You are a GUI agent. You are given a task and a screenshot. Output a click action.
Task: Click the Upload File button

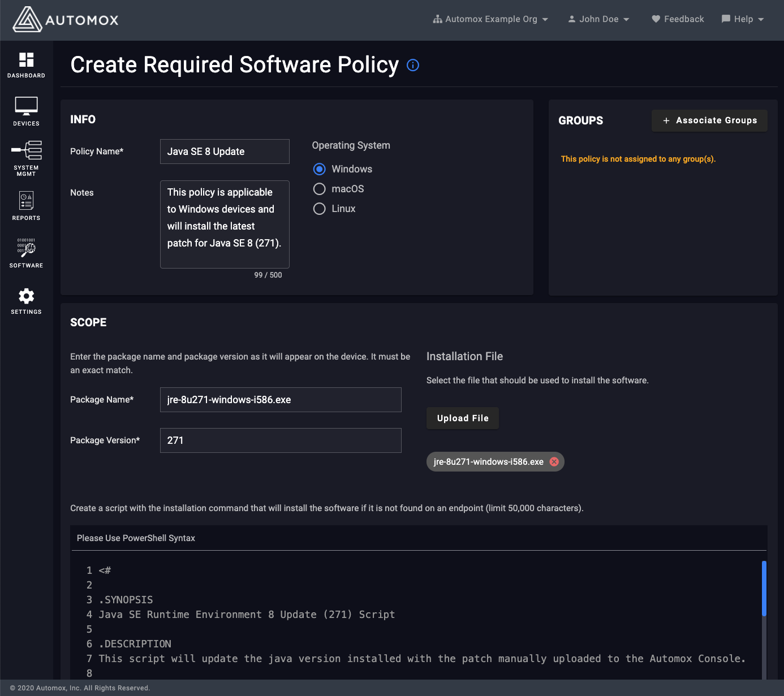[463, 418]
